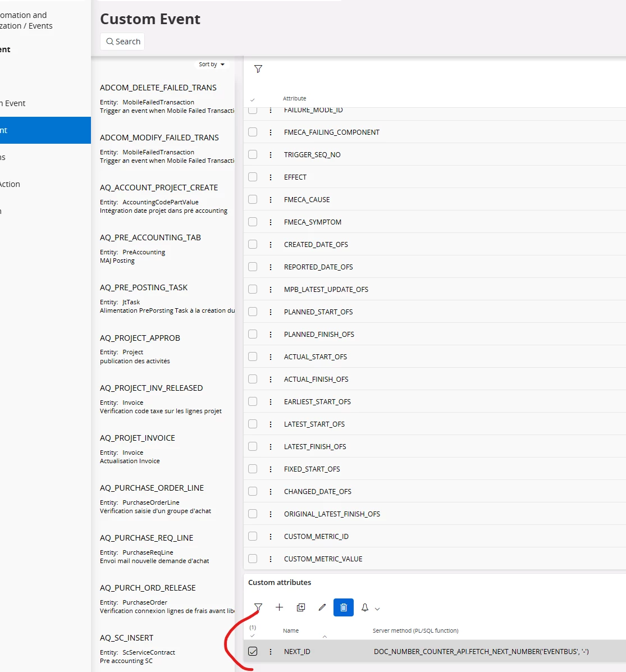This screenshot has width=626, height=672.
Task: Open the filter panel above the Attribute list
Action: [258, 69]
